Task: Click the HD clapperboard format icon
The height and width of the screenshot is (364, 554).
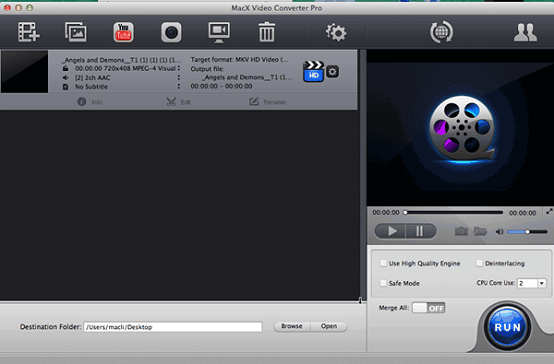Action: [313, 72]
